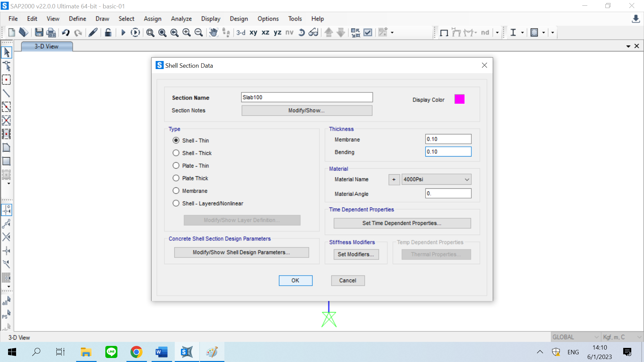Switch to xy plane view icon
The height and width of the screenshot is (362, 644).
(x=253, y=33)
